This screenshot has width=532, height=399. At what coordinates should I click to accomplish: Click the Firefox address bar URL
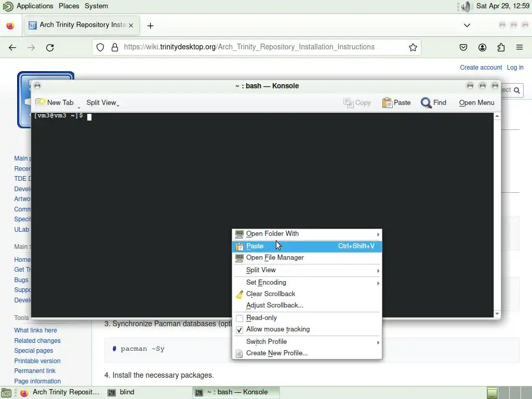tap(249, 47)
